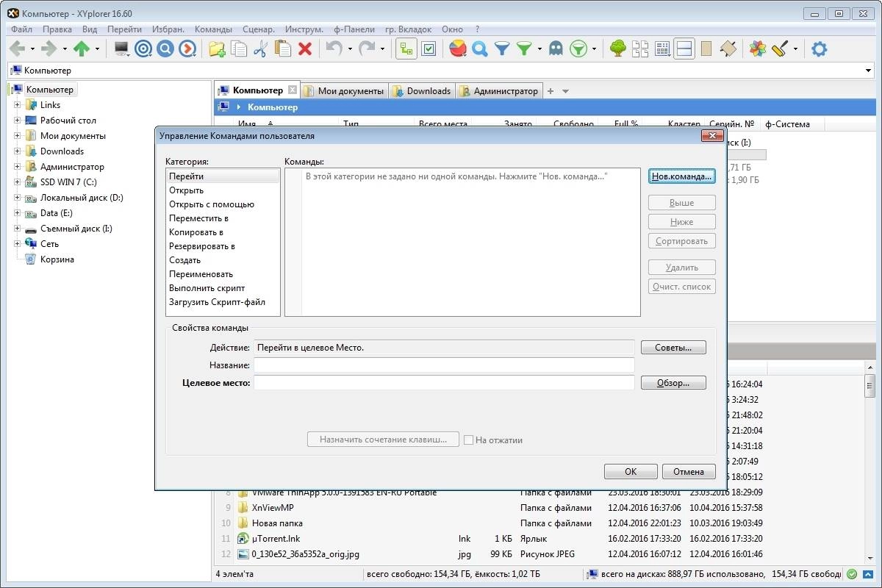Click the green tree mini-tree icon
The height and width of the screenshot is (588, 882).
tap(618, 49)
